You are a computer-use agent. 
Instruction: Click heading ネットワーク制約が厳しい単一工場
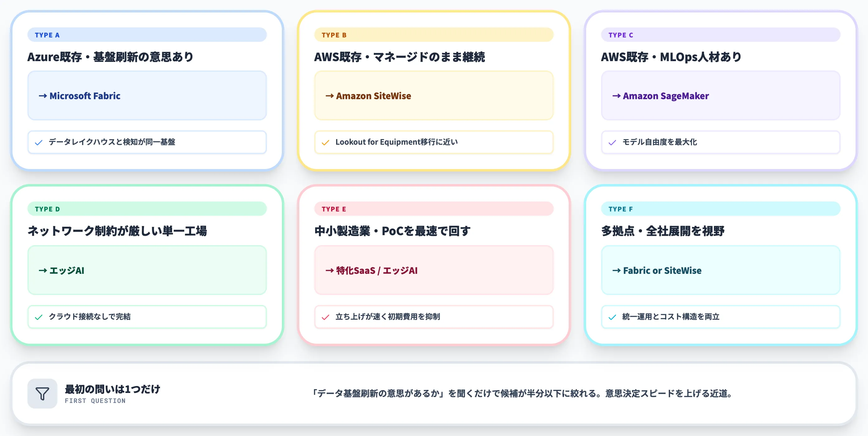[x=117, y=231]
